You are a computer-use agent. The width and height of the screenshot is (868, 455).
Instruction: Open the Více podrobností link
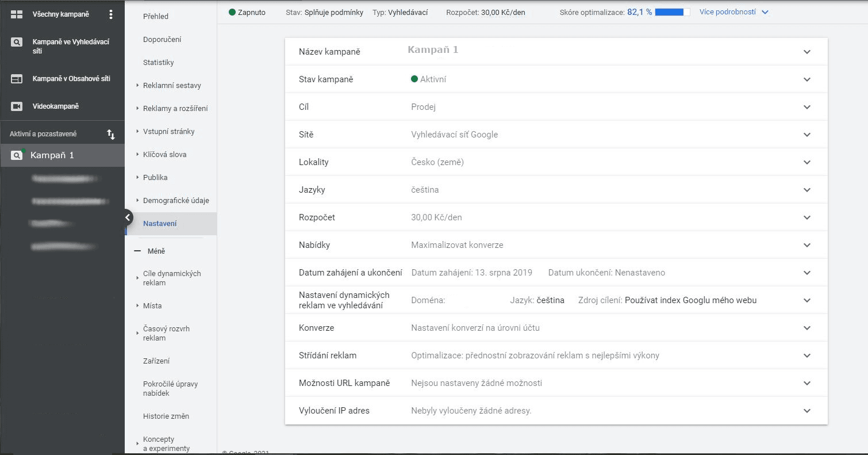click(734, 12)
